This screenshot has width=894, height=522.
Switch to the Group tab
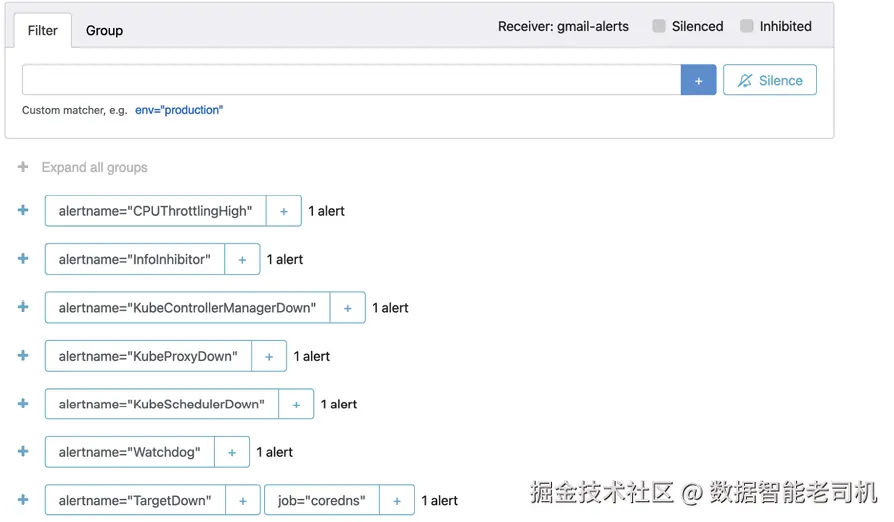tap(104, 31)
